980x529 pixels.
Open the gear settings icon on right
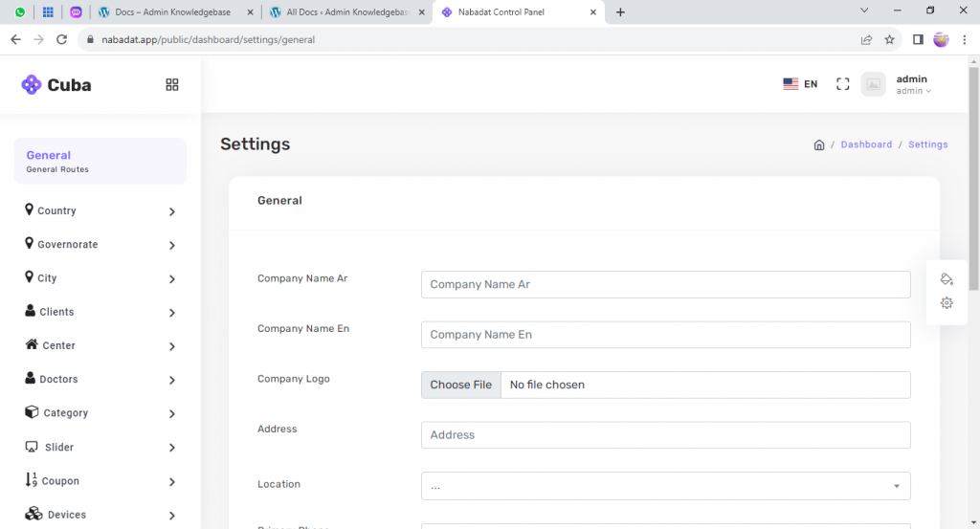click(x=947, y=303)
